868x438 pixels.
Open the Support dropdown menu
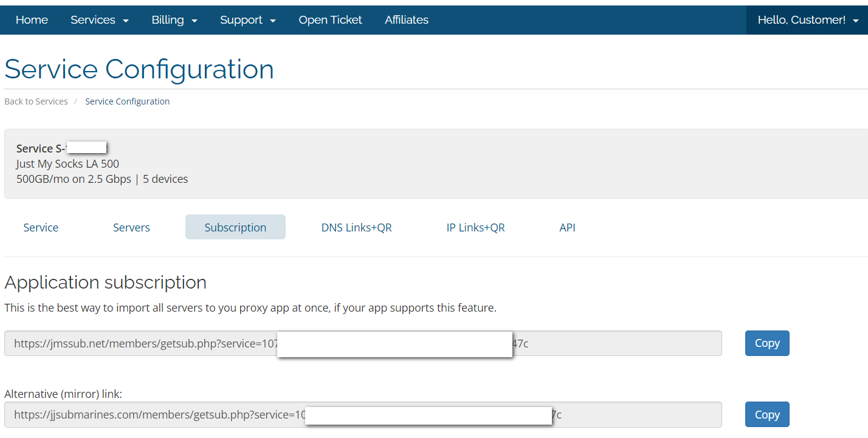[248, 20]
